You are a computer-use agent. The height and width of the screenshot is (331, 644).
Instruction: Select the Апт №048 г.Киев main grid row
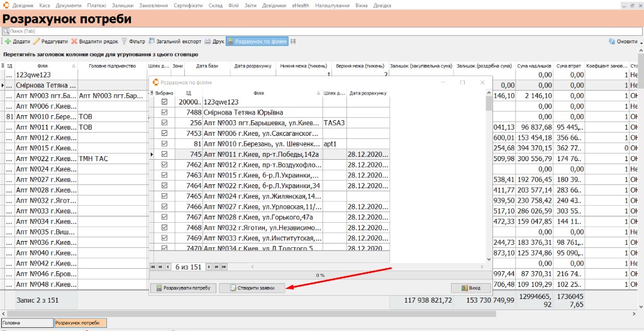46,284
